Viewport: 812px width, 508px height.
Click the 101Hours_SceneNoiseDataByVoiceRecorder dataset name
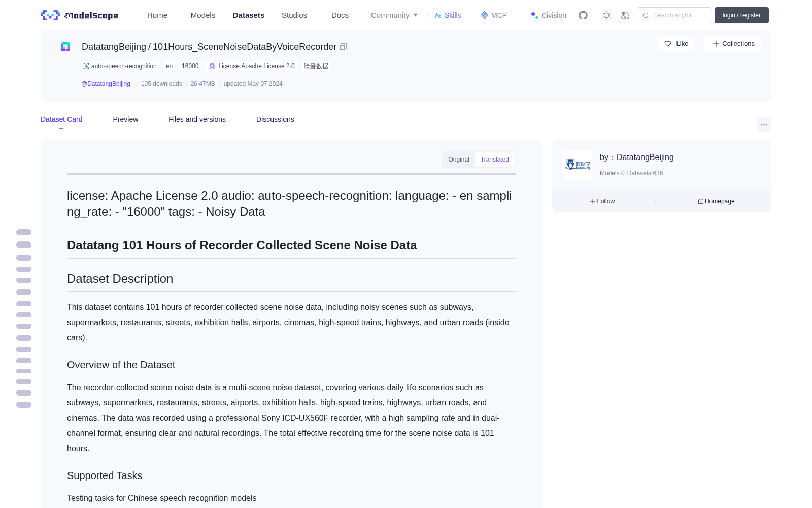tap(245, 47)
